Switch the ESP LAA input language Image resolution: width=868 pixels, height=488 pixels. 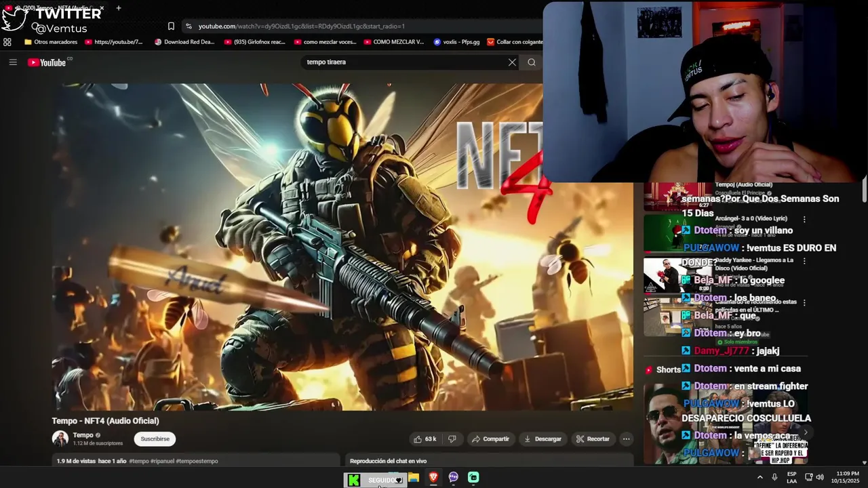pos(791,477)
